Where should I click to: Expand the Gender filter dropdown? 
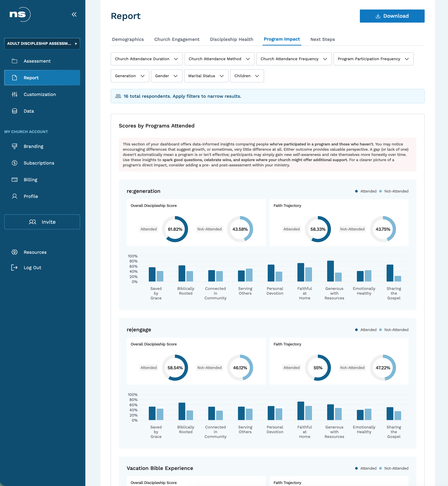point(166,76)
